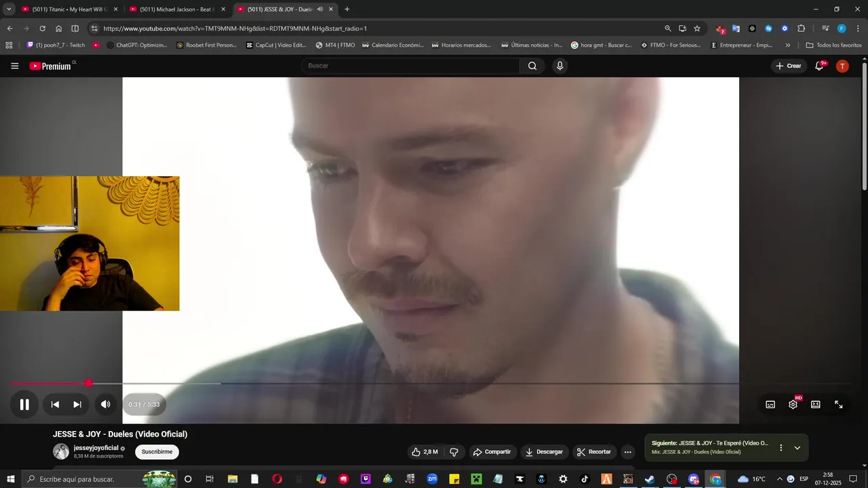The width and height of the screenshot is (868, 488).
Task: Dislike the video
Action: click(x=454, y=451)
